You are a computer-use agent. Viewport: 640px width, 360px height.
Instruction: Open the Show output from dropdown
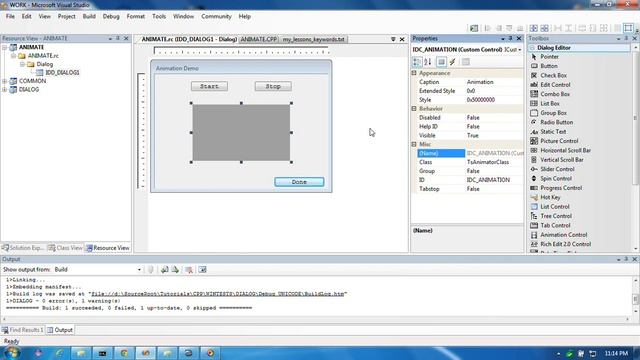click(x=139, y=270)
